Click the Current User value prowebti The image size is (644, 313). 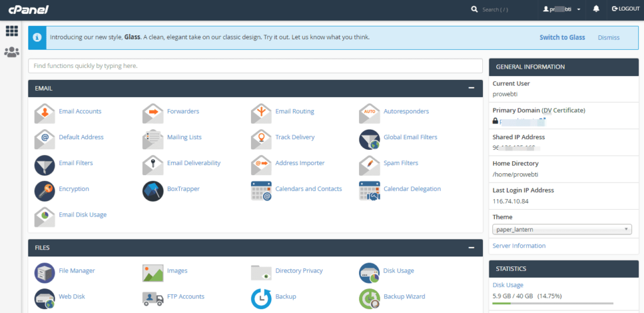(x=505, y=94)
